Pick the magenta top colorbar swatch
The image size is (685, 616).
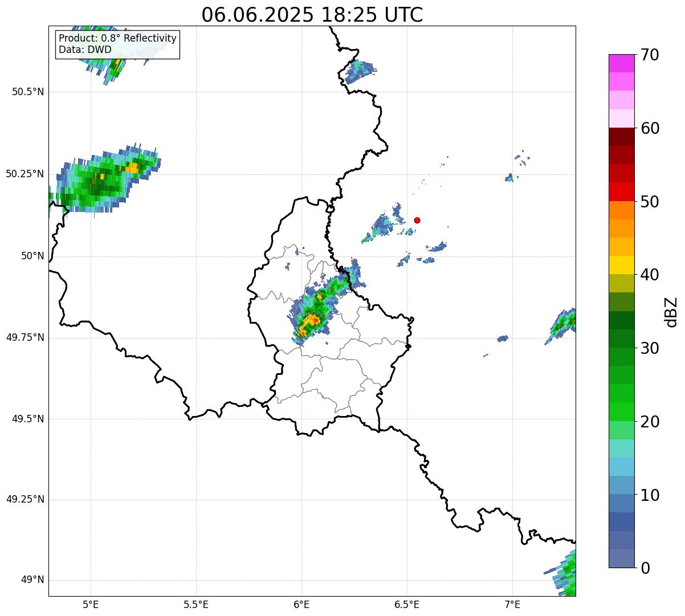[622, 63]
